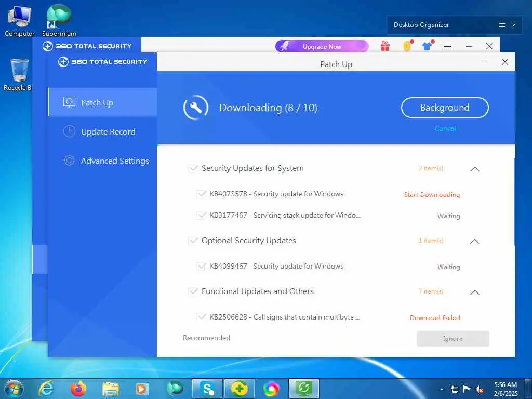Click the Recommended label
The width and height of the screenshot is (532, 399).
(x=206, y=338)
